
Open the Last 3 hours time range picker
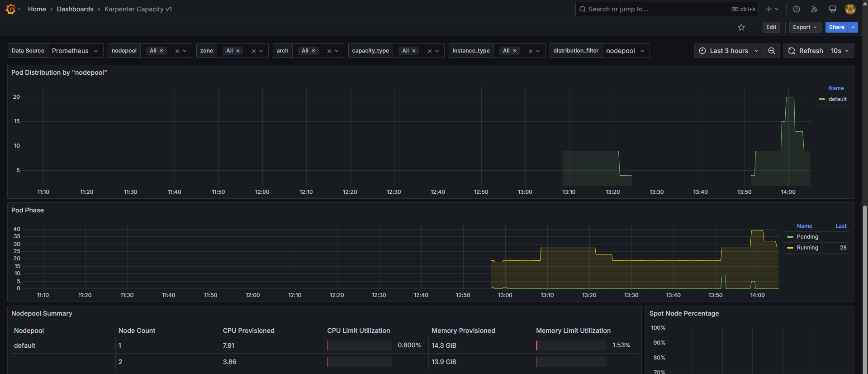[x=729, y=51]
